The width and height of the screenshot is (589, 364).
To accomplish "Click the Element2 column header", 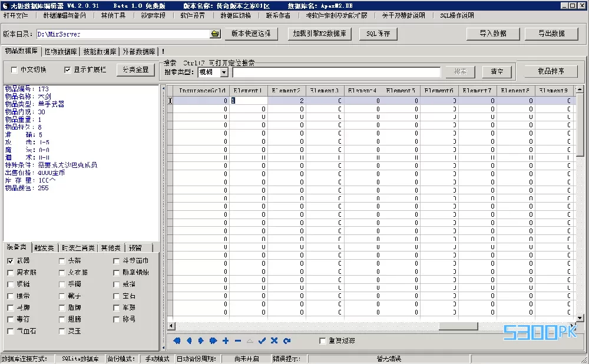I will coord(287,91).
